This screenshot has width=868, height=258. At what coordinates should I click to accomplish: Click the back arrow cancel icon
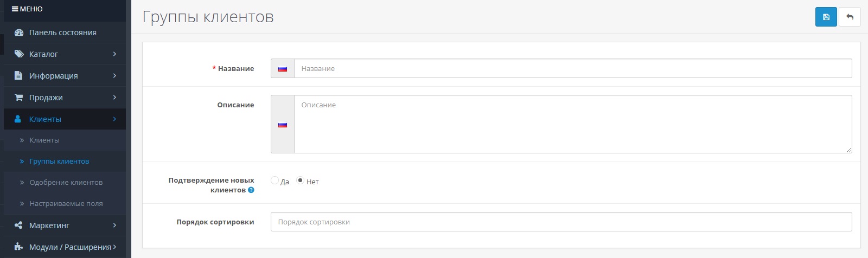click(850, 17)
